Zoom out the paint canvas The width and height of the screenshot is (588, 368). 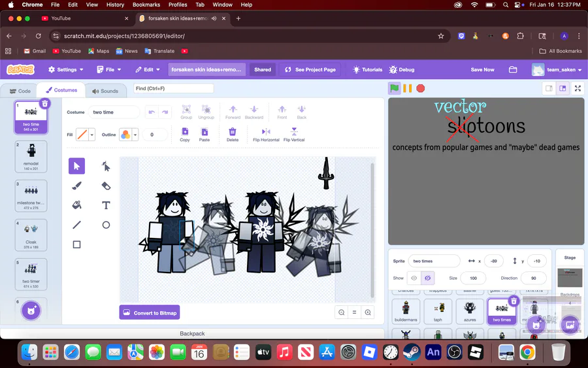click(x=341, y=312)
